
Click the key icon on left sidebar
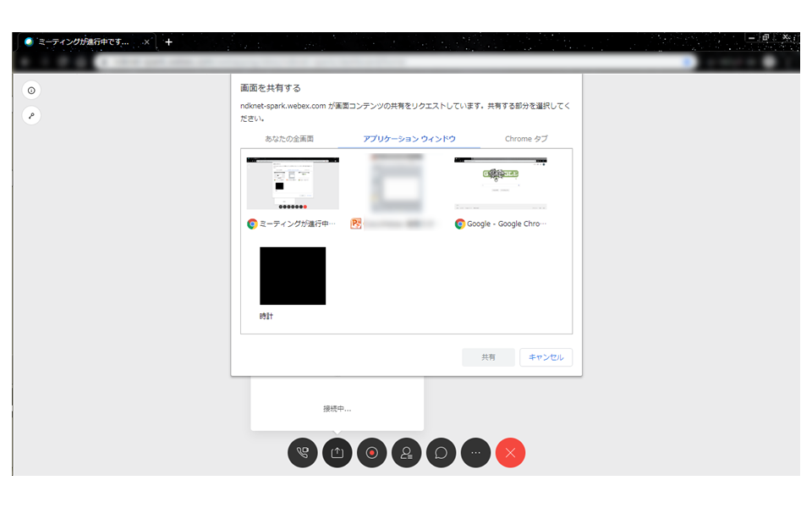[x=31, y=116]
